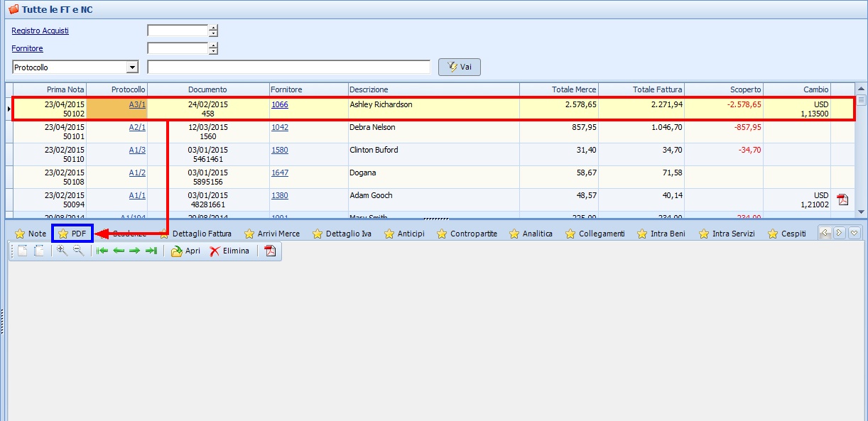
Task: Go to next page green arrow
Action: pos(134,251)
